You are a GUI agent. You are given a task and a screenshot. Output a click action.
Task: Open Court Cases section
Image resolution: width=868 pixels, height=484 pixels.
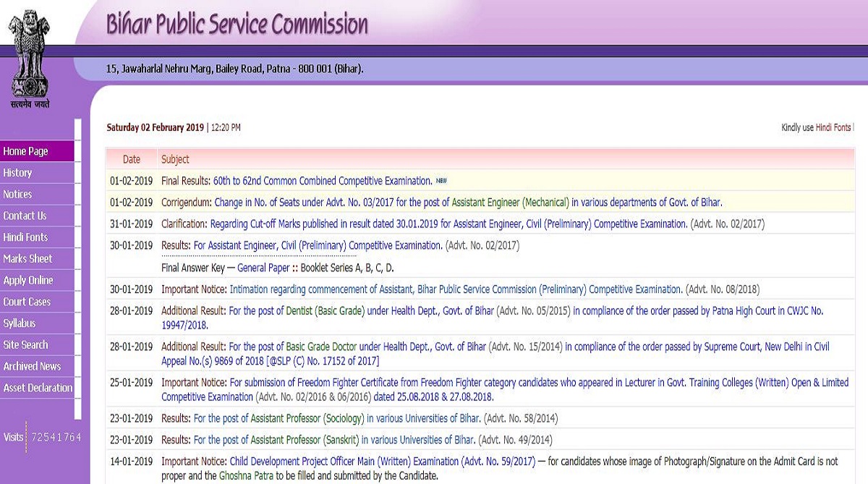pos(37,302)
